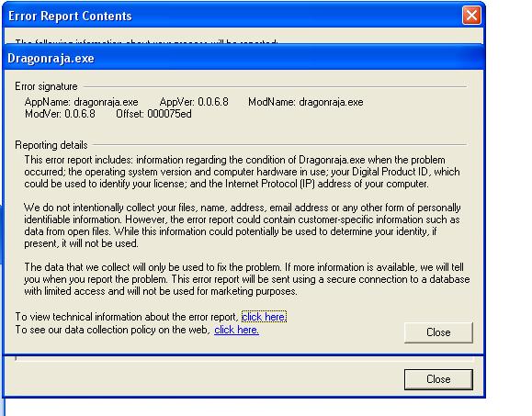Click paragraph starting 'This error report includes'
This screenshot has height=416, width=532.
click(x=242, y=172)
